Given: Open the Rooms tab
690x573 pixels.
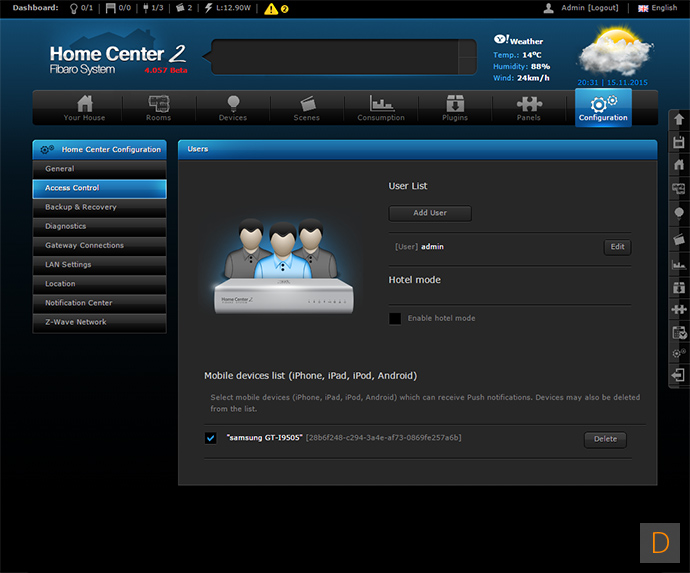Looking at the screenshot, I should pos(158,108).
